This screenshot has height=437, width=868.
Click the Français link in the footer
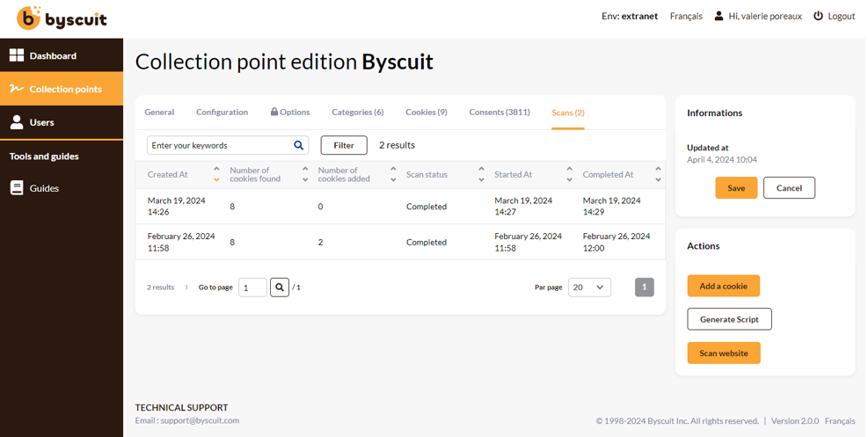[840, 421]
